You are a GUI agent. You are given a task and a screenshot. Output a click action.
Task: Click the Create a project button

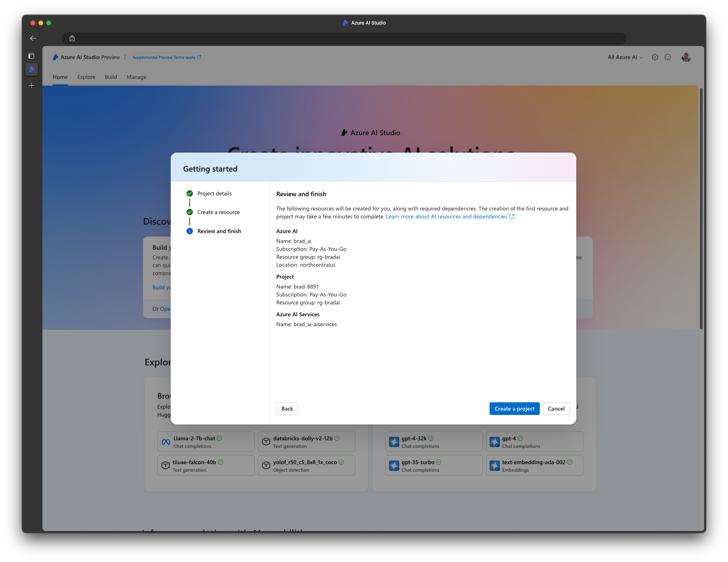tap(515, 409)
